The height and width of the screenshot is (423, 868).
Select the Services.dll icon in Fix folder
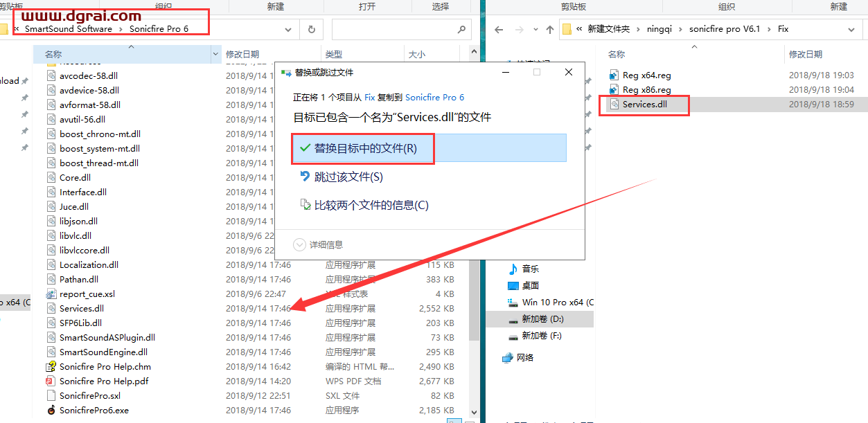point(614,105)
